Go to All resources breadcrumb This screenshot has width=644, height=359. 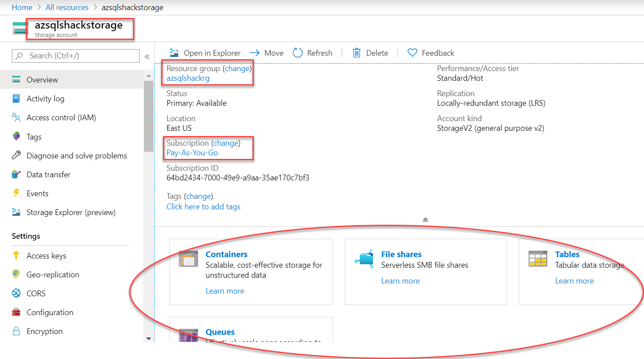[67, 7]
